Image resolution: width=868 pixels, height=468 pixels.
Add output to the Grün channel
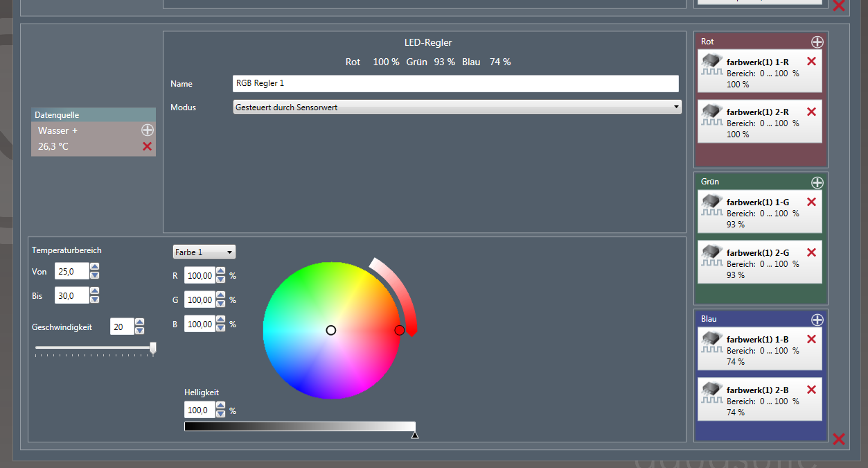(817, 182)
